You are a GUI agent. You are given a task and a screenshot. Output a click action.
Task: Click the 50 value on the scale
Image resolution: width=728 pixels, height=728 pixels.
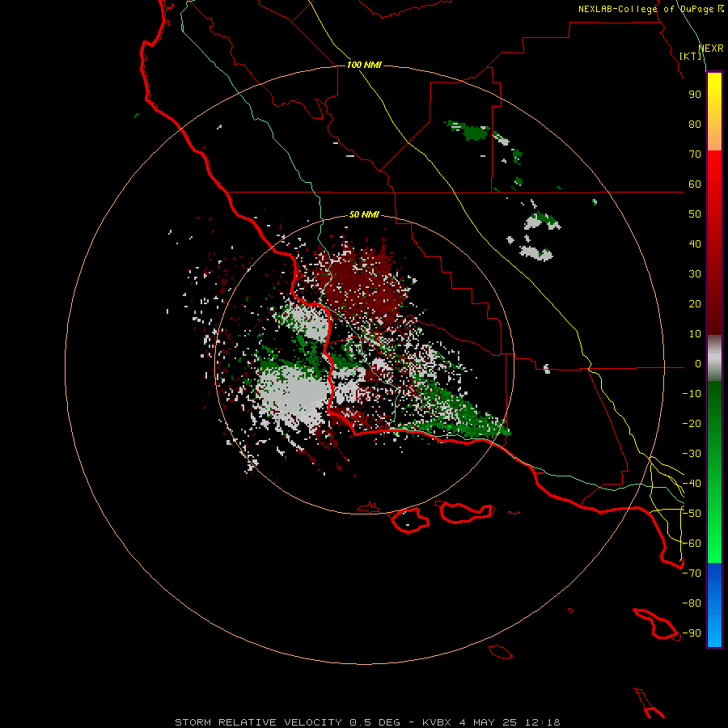pyautogui.click(x=695, y=214)
